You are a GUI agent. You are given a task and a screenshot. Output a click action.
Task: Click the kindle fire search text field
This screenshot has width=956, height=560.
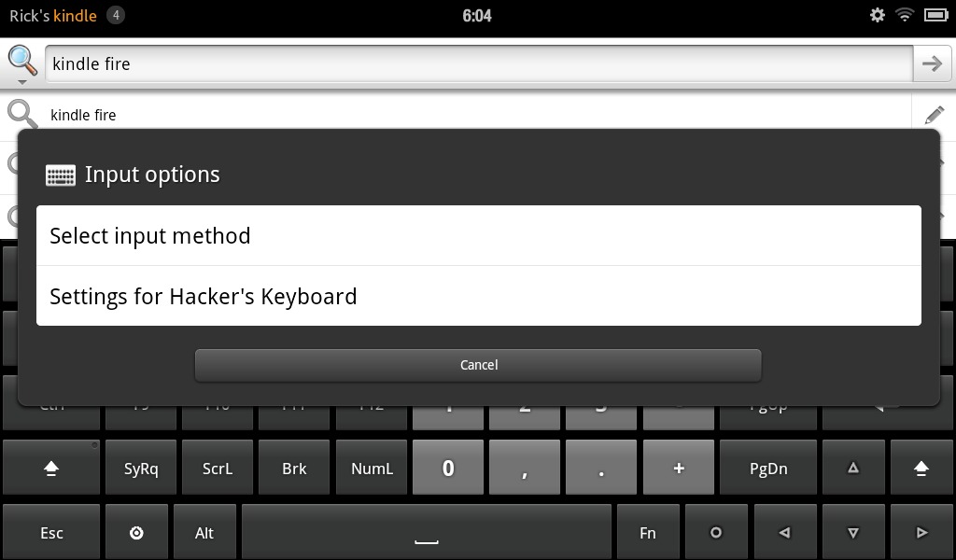[x=479, y=63]
